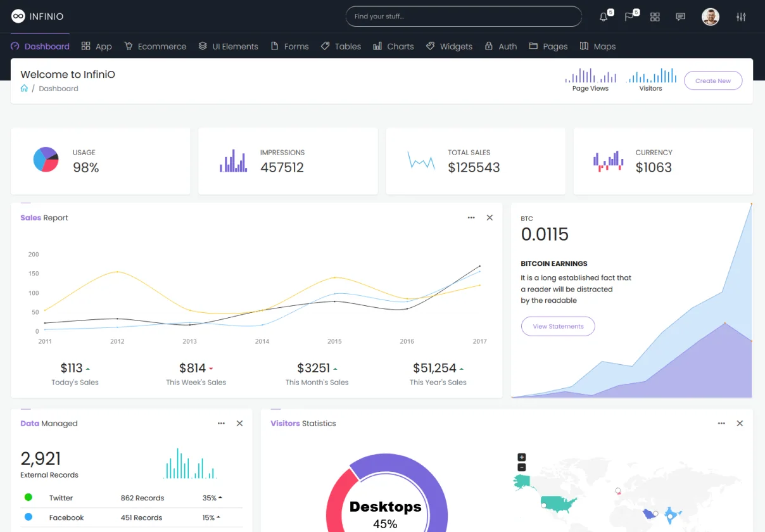Image resolution: width=765 pixels, height=532 pixels.
Task: Open Visitors Statistics more options menu
Action: [721, 423]
